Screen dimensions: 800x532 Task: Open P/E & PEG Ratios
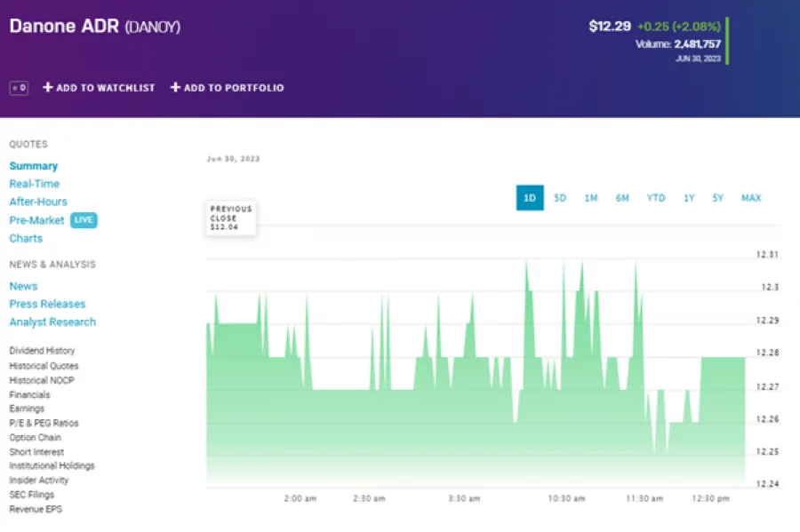point(44,423)
